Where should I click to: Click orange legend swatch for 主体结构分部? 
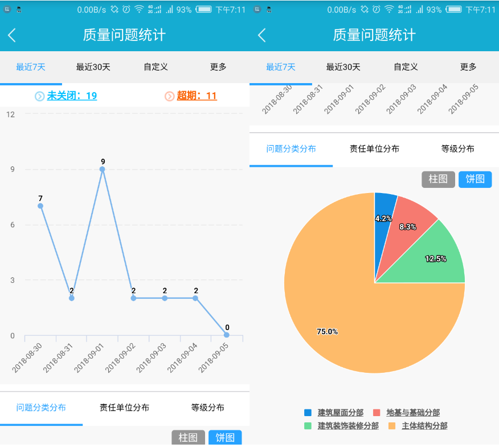tap(392, 426)
